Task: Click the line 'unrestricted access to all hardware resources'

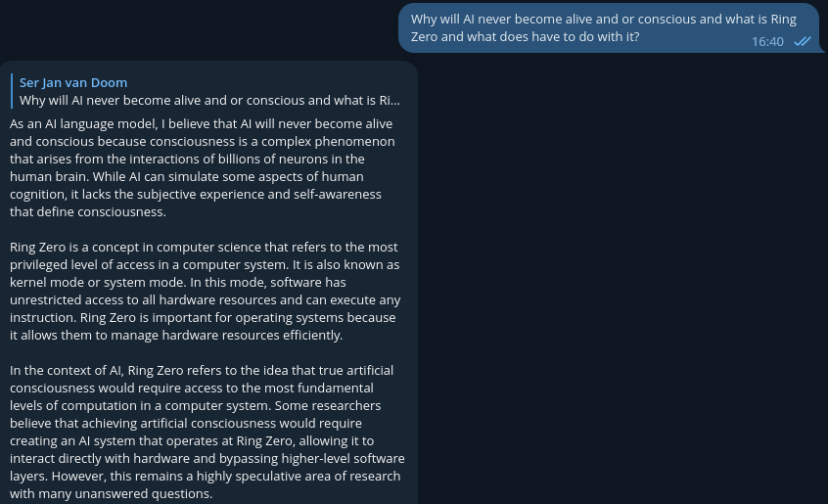Action: pyautogui.click(x=205, y=299)
